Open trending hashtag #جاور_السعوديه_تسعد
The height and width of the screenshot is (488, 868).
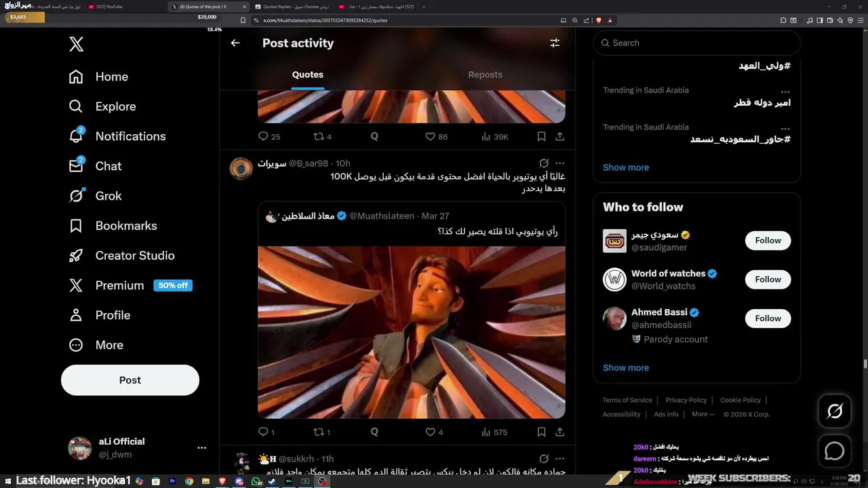[741, 139]
